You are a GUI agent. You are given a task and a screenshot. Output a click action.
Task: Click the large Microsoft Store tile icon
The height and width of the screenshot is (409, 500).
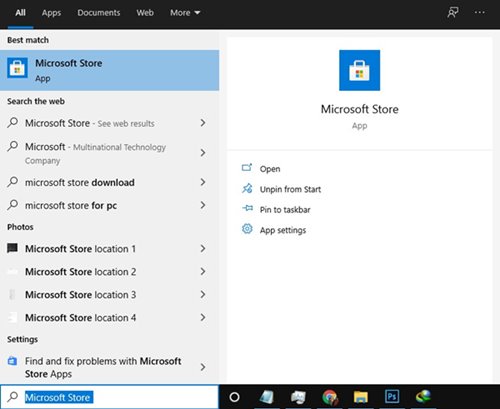[x=359, y=70]
